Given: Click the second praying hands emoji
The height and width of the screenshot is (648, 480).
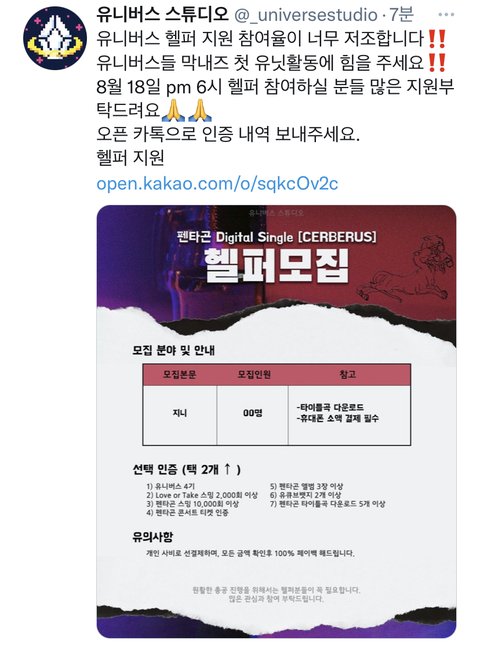Looking at the screenshot, I should (x=200, y=110).
